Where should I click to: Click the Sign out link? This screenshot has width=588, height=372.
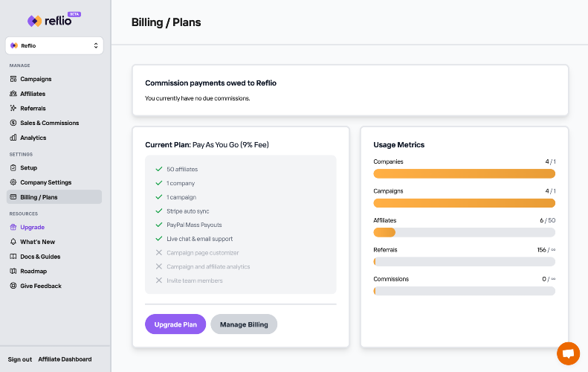(20, 359)
